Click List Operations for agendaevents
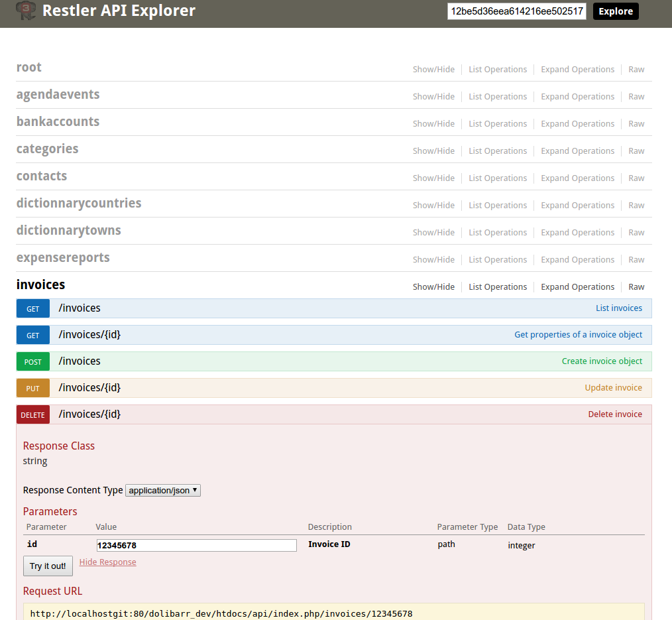Screen dimensions: 672x620 click(x=498, y=96)
